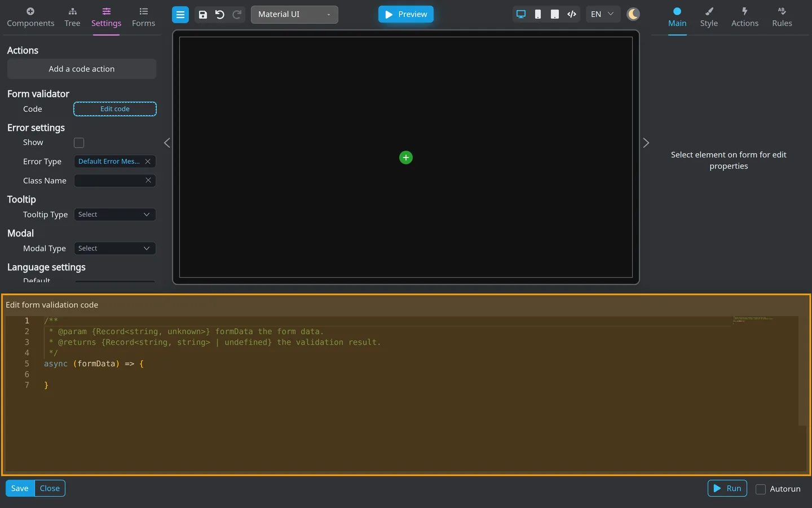Click the Preview button
The width and height of the screenshot is (812, 508).
406,14
